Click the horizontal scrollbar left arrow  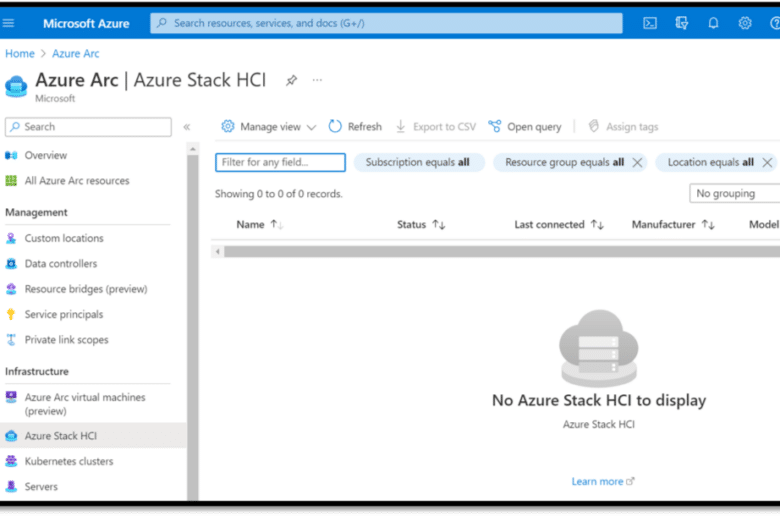click(x=217, y=252)
